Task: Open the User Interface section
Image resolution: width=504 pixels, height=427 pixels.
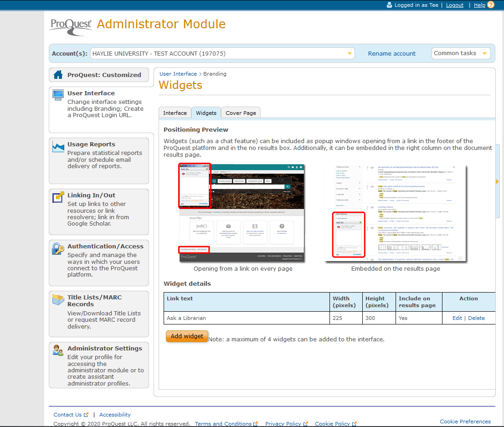Action: 99,109
